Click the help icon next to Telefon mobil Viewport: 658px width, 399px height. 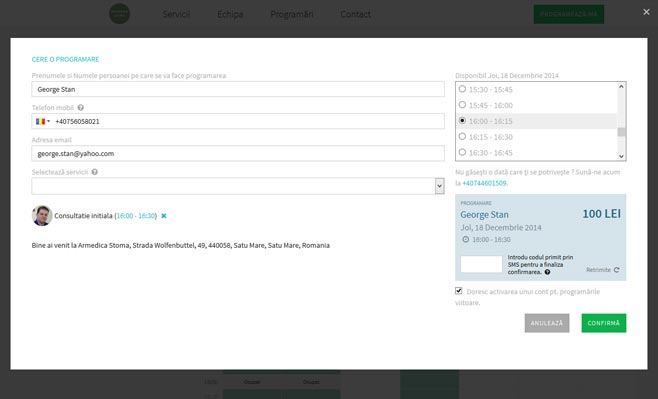click(x=81, y=108)
